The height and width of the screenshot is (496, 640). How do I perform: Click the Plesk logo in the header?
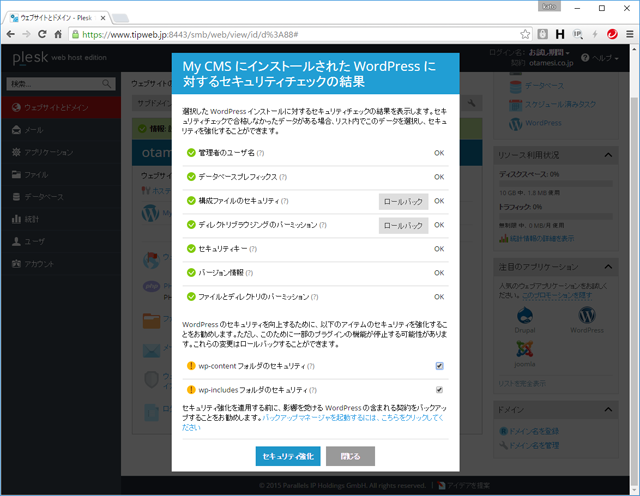point(31,58)
